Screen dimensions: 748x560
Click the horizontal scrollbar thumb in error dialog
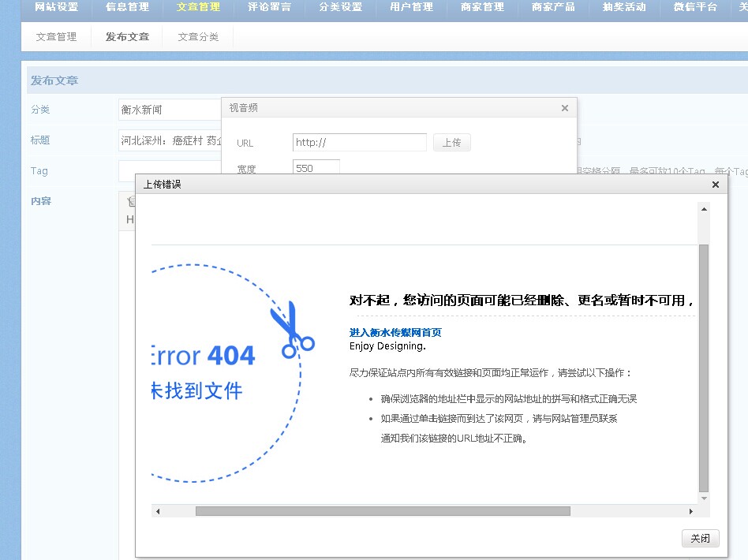click(x=383, y=511)
